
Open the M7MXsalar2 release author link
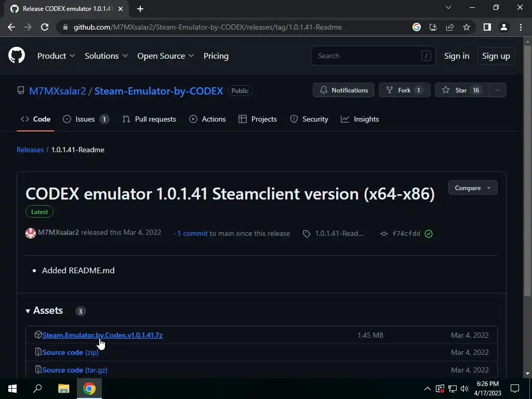58,232
